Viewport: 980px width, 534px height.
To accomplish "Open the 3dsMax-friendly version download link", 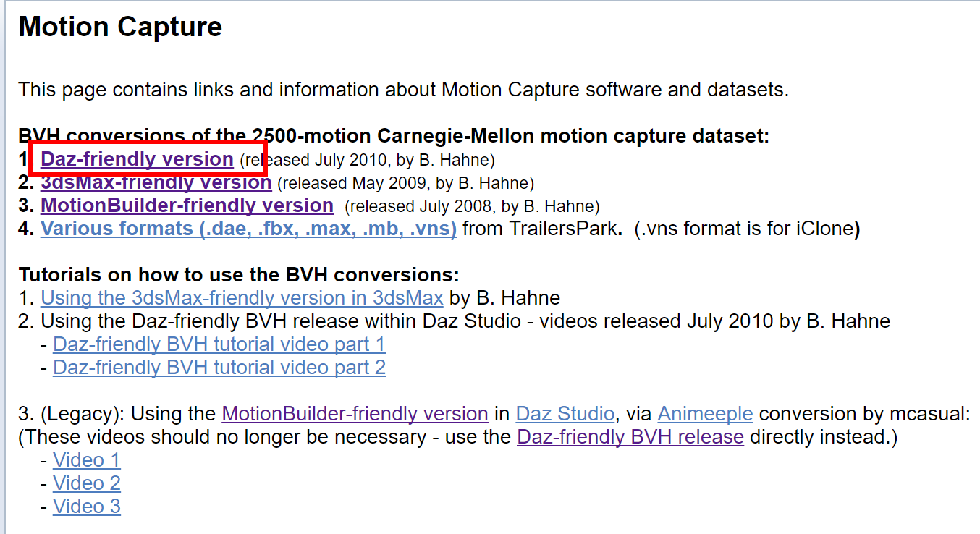I will [x=156, y=182].
